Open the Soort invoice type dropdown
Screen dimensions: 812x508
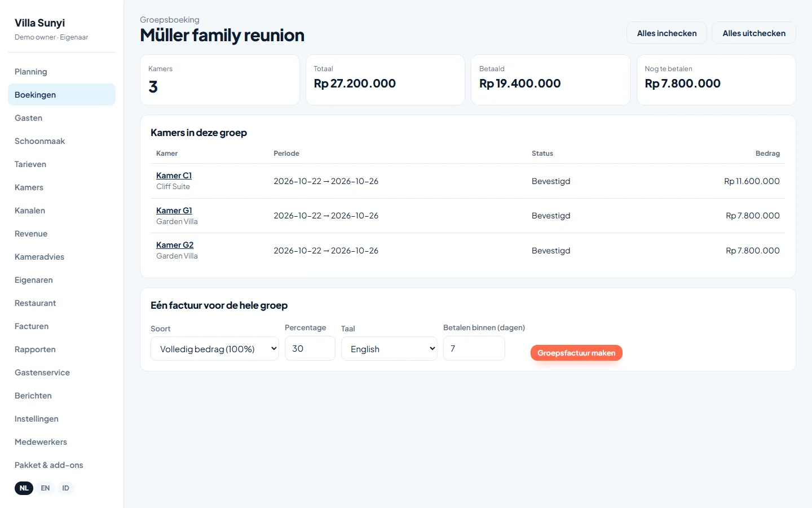[215, 349]
